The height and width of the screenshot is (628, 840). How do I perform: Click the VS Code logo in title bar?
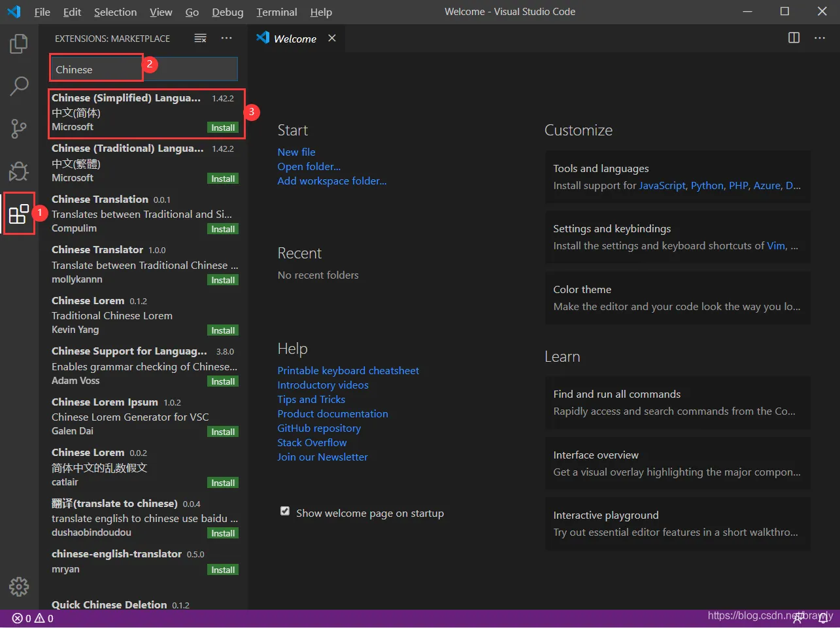[x=14, y=12]
